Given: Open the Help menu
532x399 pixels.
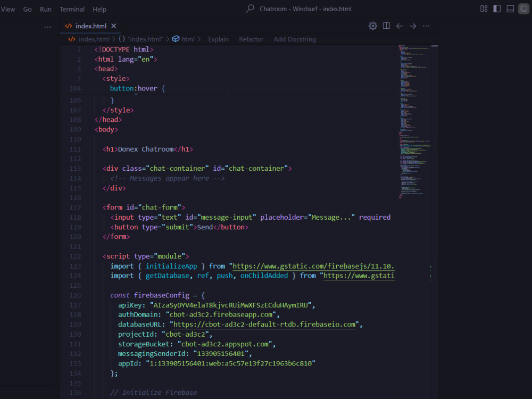Looking at the screenshot, I should tap(99, 9).
